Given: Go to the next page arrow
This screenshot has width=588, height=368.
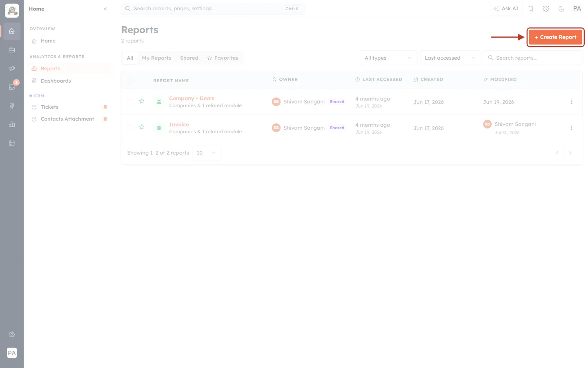Looking at the screenshot, I should coord(570,153).
